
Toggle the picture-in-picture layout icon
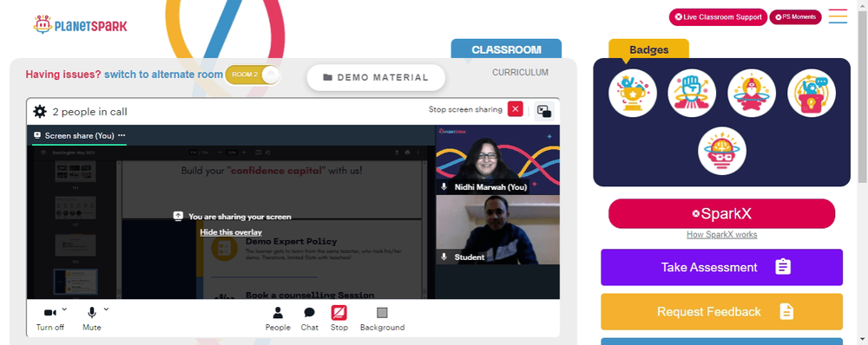544,111
